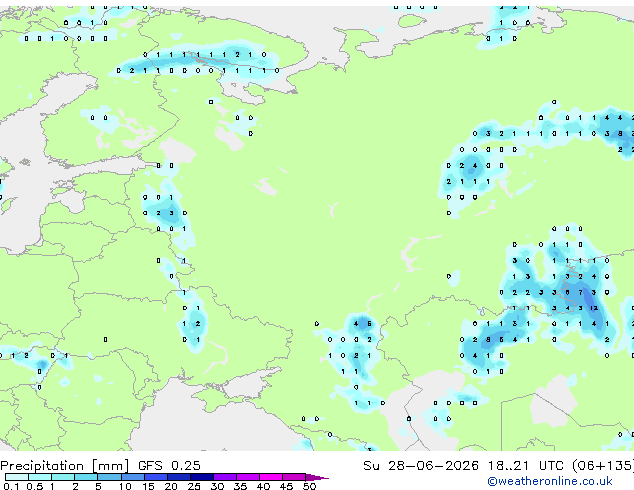Click the '18..21 UTC' time range text

click(525, 466)
